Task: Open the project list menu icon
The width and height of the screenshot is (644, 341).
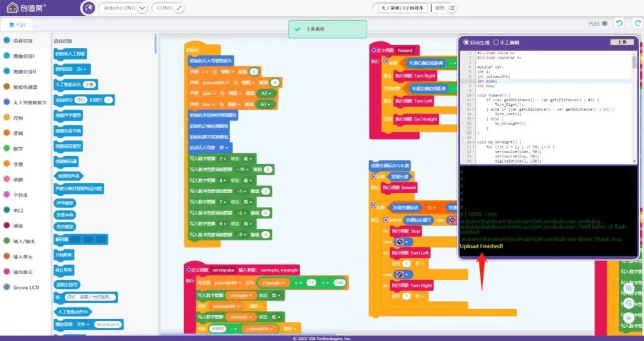Action: pos(452,8)
